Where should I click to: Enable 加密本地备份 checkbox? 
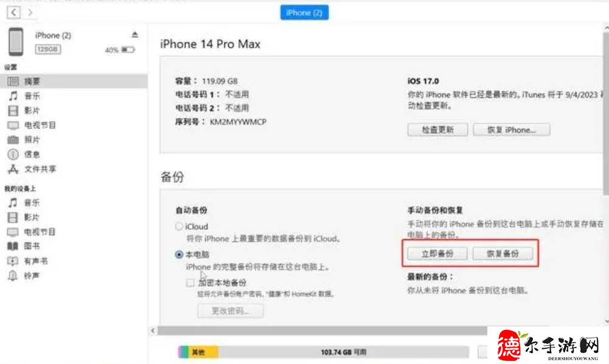pyautogui.click(x=190, y=283)
